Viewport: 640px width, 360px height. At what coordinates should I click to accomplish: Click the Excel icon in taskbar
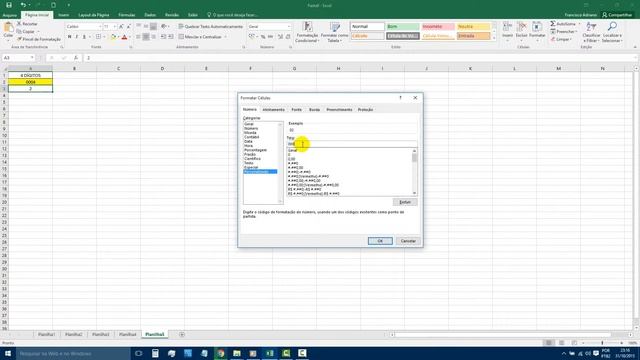269,353
